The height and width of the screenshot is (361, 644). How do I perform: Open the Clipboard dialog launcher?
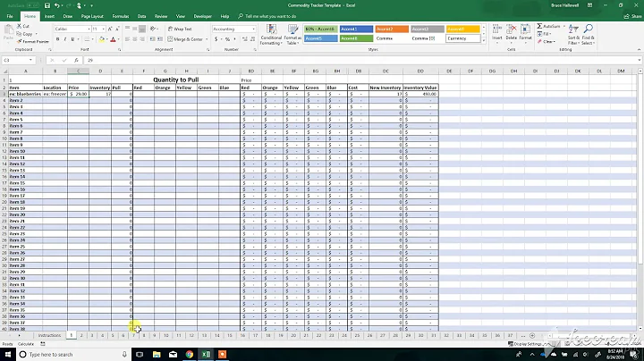tap(50, 50)
